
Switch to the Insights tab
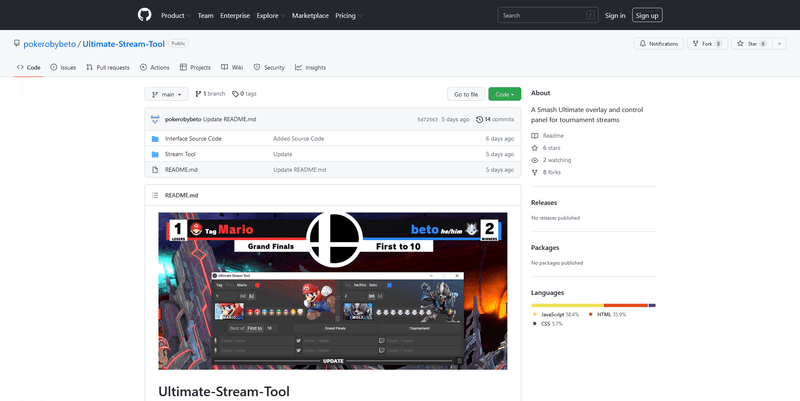[310, 67]
